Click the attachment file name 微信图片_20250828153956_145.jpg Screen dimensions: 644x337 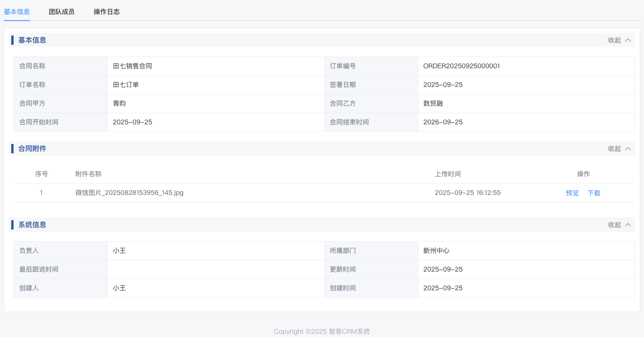coord(129,193)
